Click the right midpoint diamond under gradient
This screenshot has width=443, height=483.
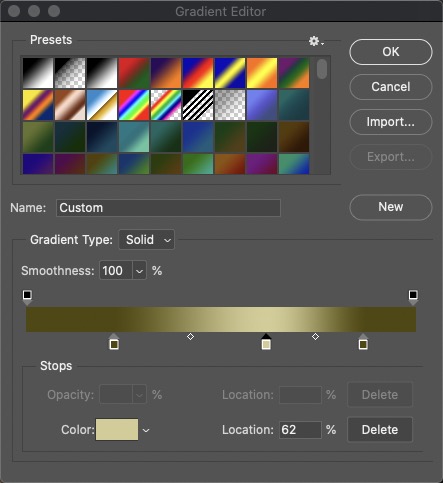315,337
